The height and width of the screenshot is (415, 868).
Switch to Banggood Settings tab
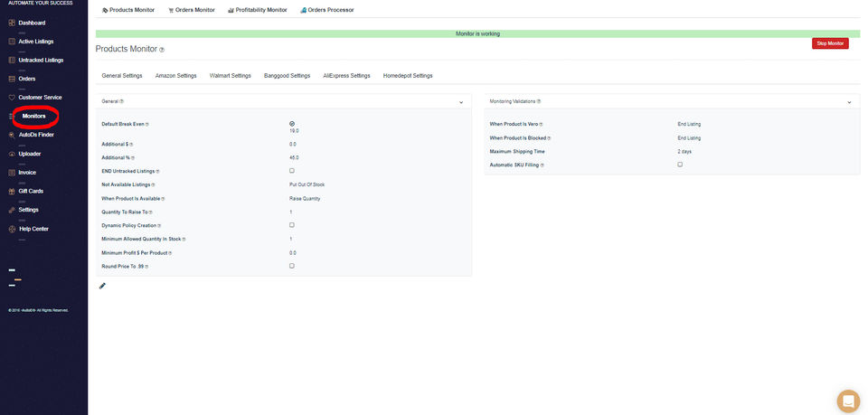click(x=288, y=76)
